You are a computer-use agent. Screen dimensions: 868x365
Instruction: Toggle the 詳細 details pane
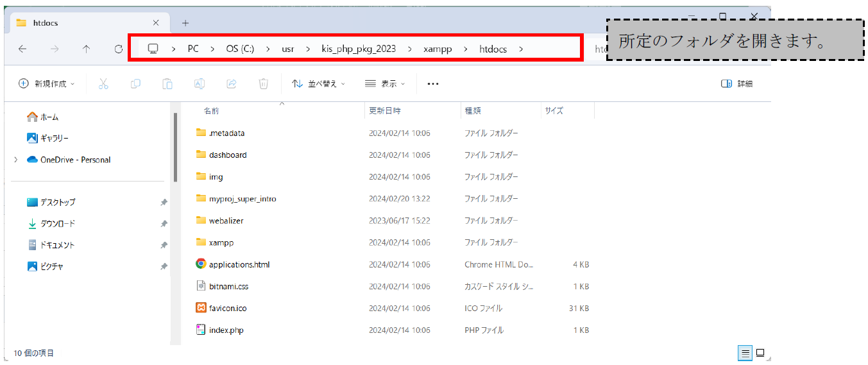(736, 83)
